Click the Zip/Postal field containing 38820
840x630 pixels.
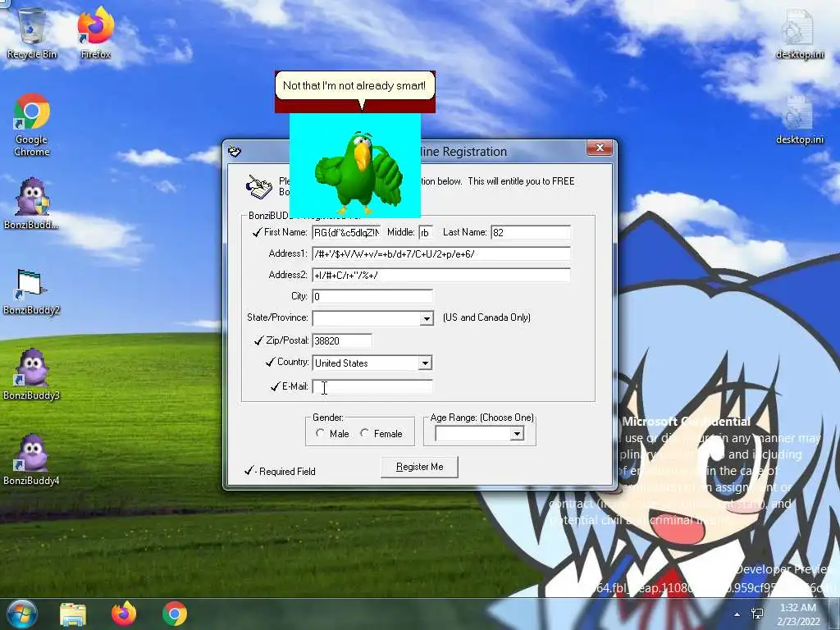342,340
